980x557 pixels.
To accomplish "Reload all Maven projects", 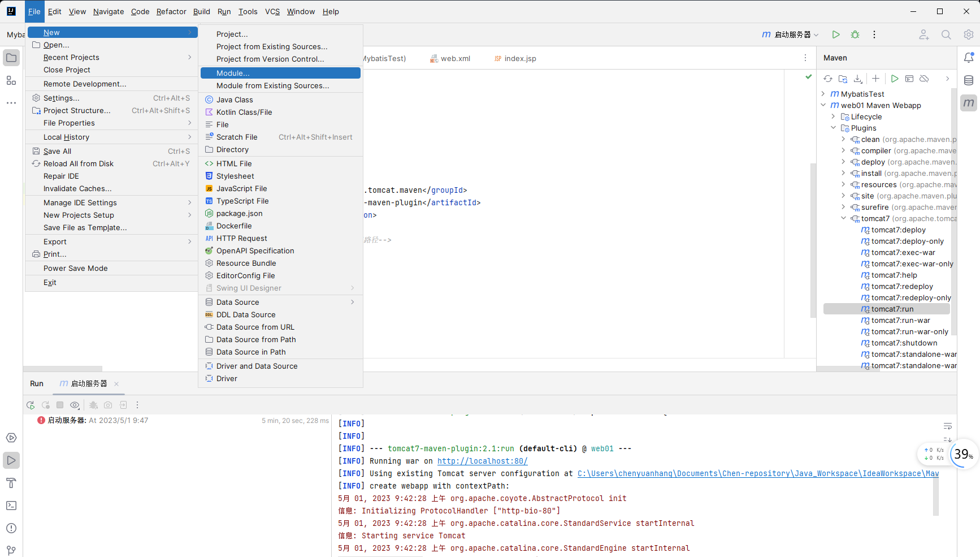I will pyautogui.click(x=828, y=79).
